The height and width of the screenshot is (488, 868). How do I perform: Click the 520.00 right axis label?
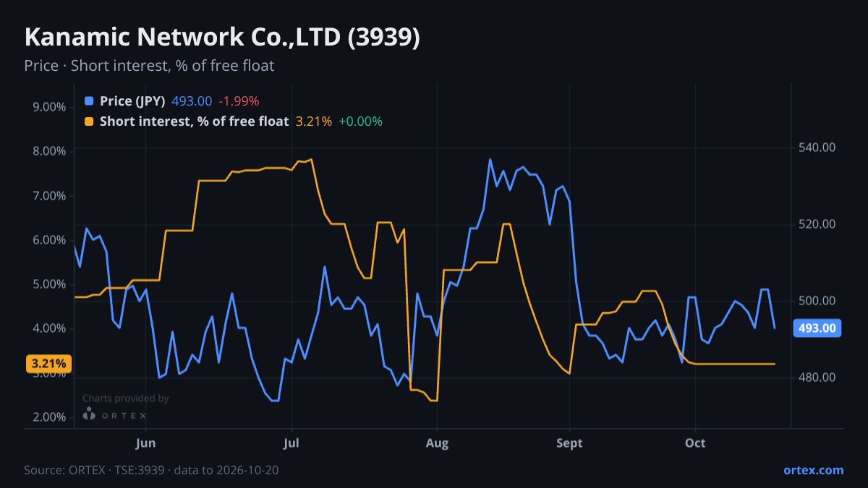click(x=817, y=224)
